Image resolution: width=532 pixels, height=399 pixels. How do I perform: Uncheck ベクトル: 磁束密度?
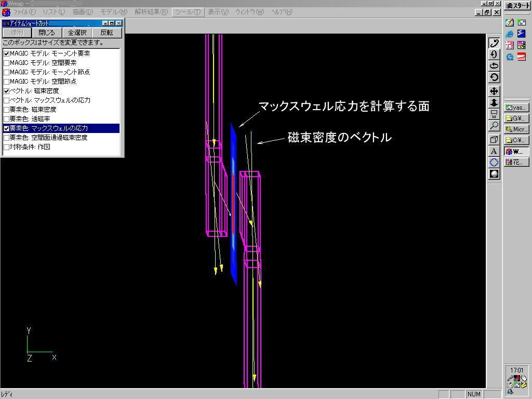pos(6,91)
